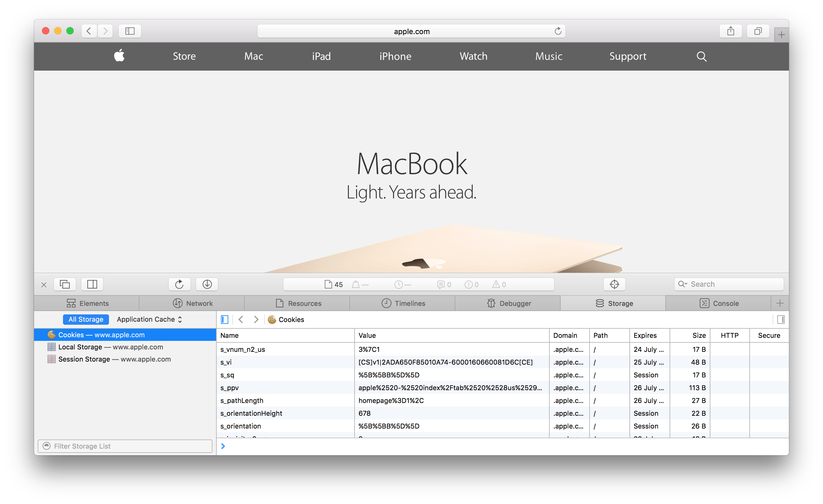823x504 pixels.
Task: Open the Application Cache dropdown
Action: [149, 319]
